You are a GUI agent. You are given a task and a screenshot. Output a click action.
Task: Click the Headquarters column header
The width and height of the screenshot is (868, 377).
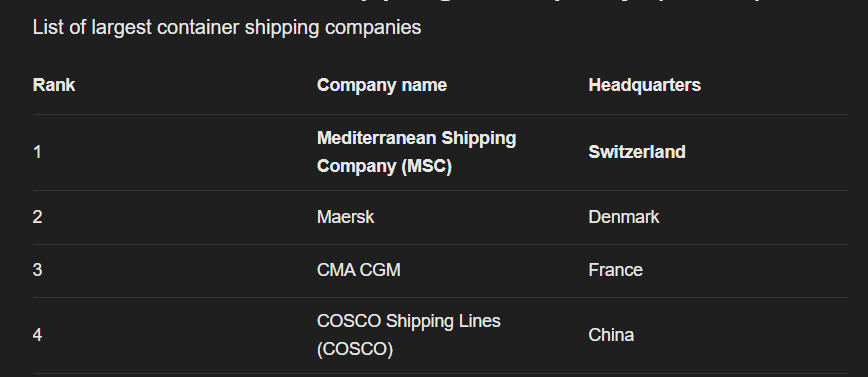pyautogui.click(x=644, y=85)
